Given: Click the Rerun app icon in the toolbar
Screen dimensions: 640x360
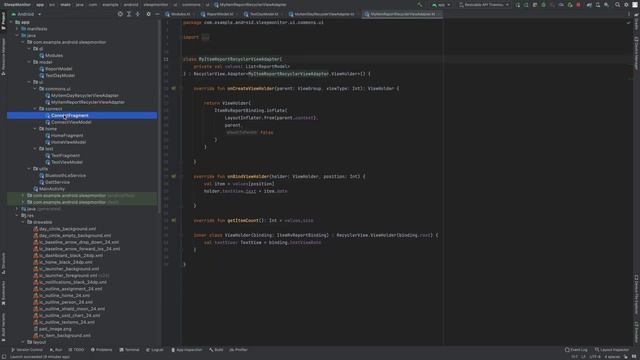Looking at the screenshot, I should (x=518, y=5).
